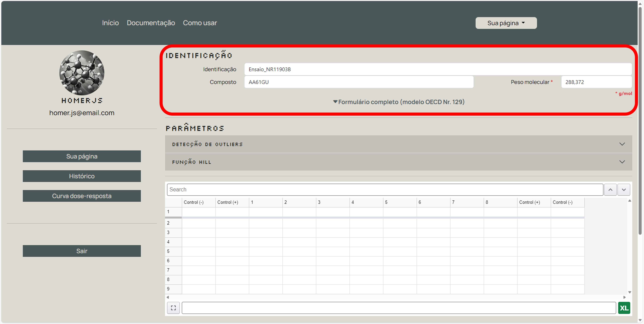This screenshot has height=324, width=644.
Task: Click the Peso molecular field
Action: coord(596,82)
